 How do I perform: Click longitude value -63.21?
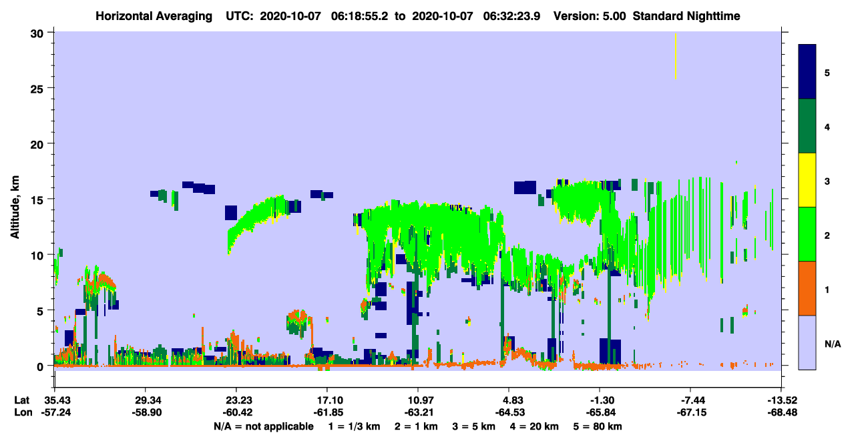[418, 412]
